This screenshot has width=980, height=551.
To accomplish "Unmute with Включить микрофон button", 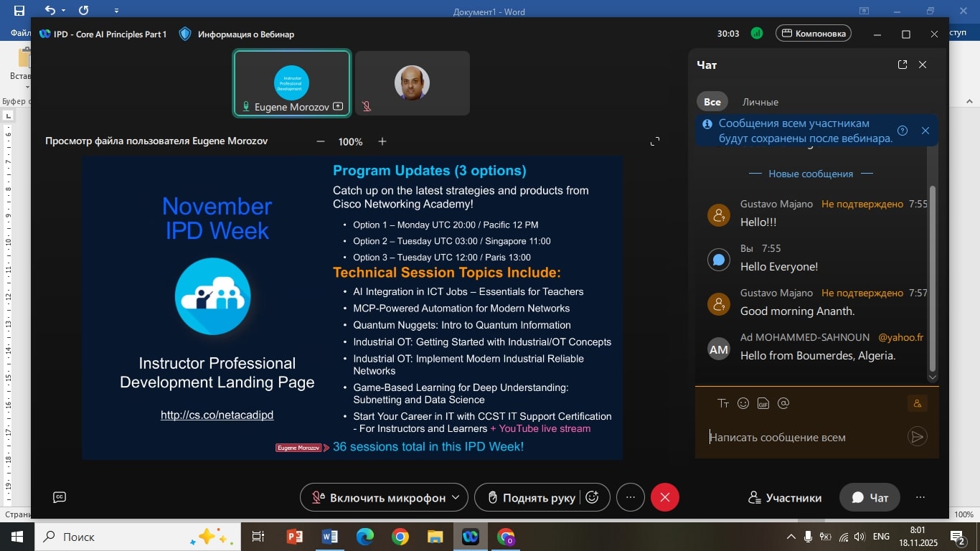I will tap(378, 497).
